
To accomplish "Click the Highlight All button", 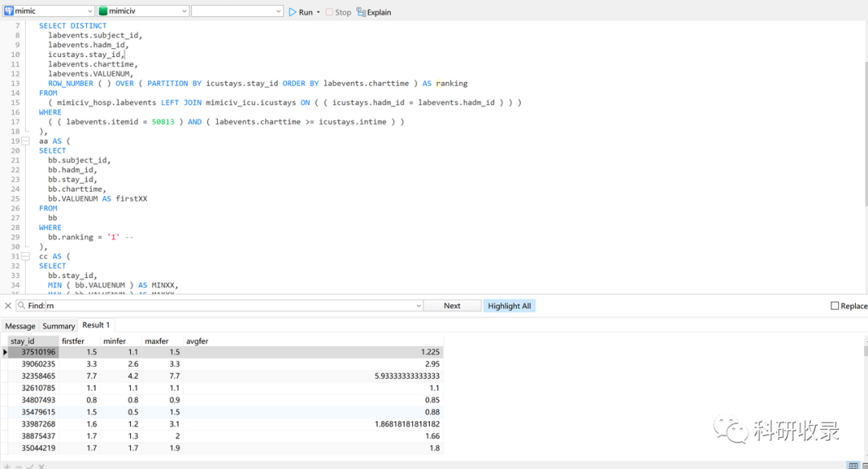I will pyautogui.click(x=510, y=306).
